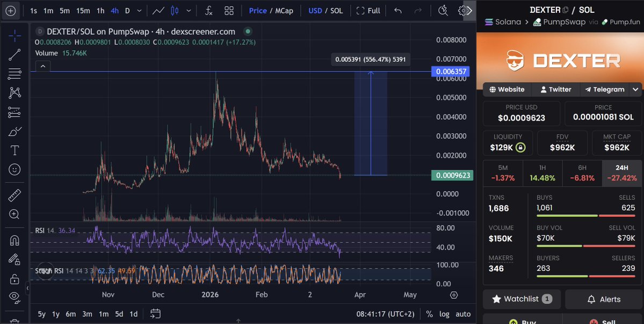Click the liquidity lock icon

pos(520,147)
